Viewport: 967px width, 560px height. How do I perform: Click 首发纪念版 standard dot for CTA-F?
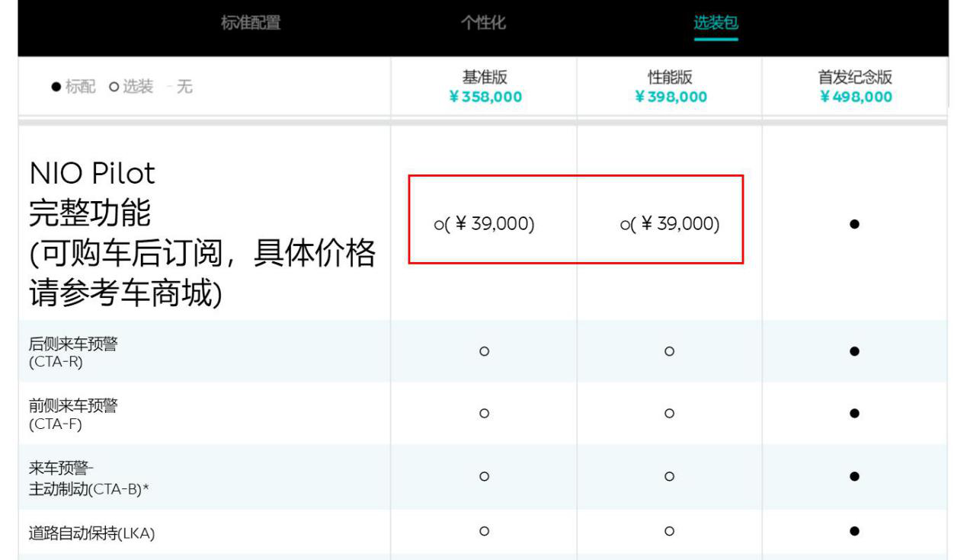point(854,413)
